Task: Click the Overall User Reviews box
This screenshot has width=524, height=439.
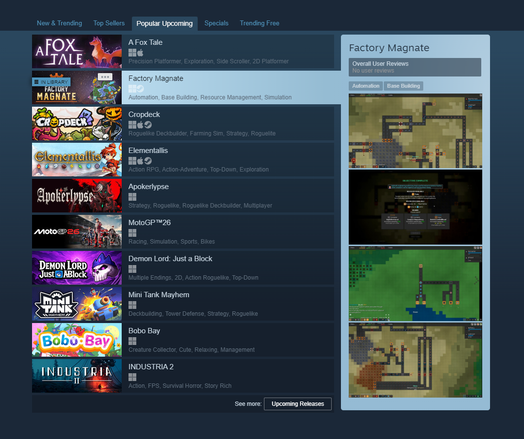Action: [415, 67]
